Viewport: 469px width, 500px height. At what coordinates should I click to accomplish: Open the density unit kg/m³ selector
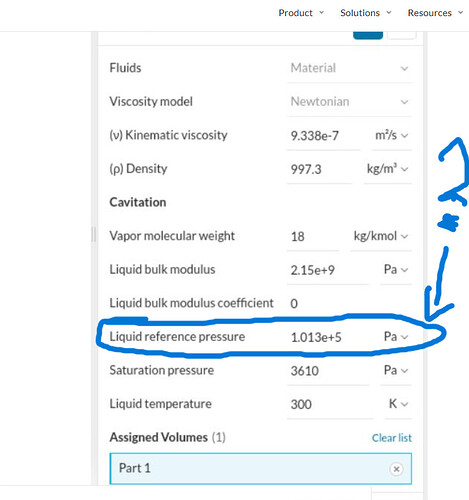coord(387,169)
